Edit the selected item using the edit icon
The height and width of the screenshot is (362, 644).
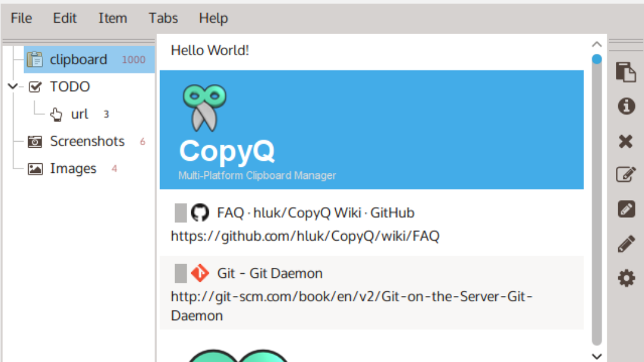click(626, 174)
